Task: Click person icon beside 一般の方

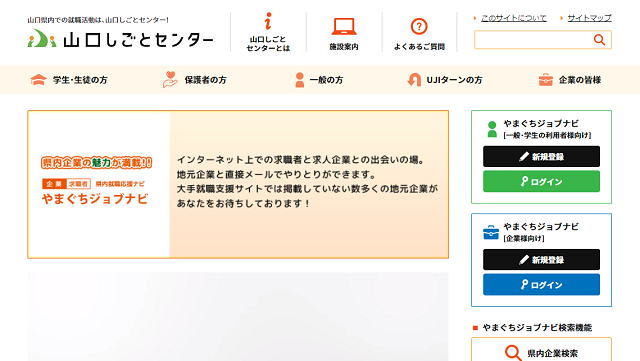Action: [x=300, y=80]
